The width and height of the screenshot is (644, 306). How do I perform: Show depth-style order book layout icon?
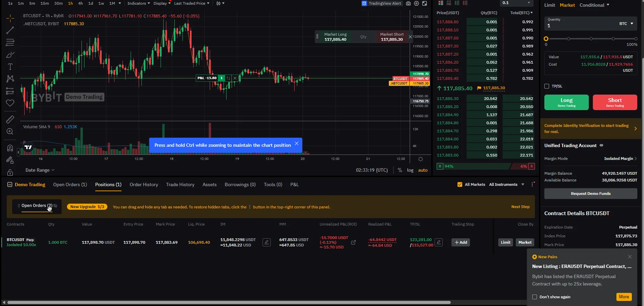pos(449,3)
